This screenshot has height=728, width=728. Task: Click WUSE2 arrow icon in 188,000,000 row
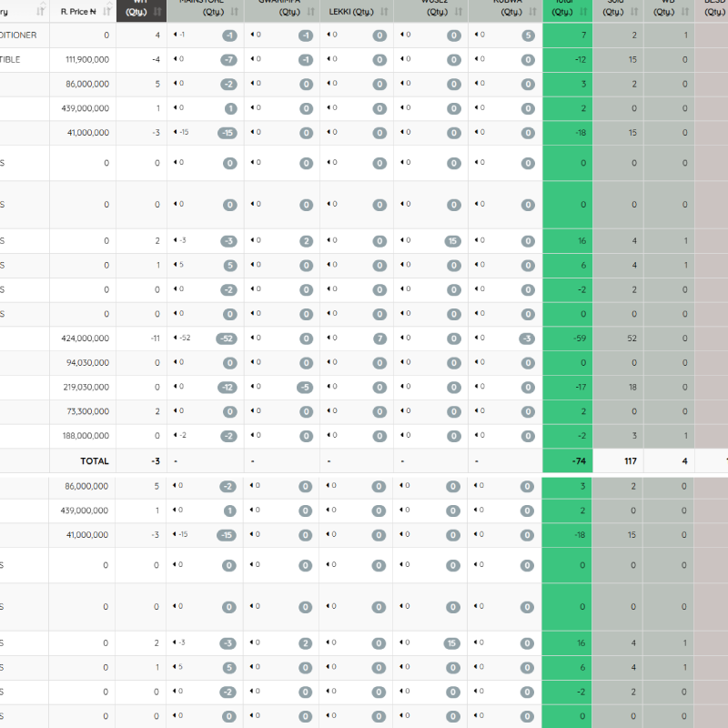pyautogui.click(x=402, y=435)
